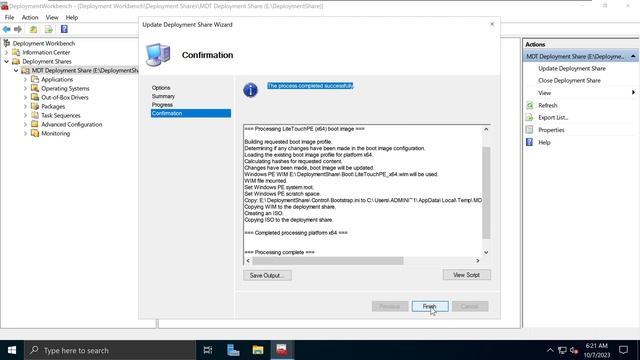
Task: Click Properties in the Actions pane
Action: point(551,130)
